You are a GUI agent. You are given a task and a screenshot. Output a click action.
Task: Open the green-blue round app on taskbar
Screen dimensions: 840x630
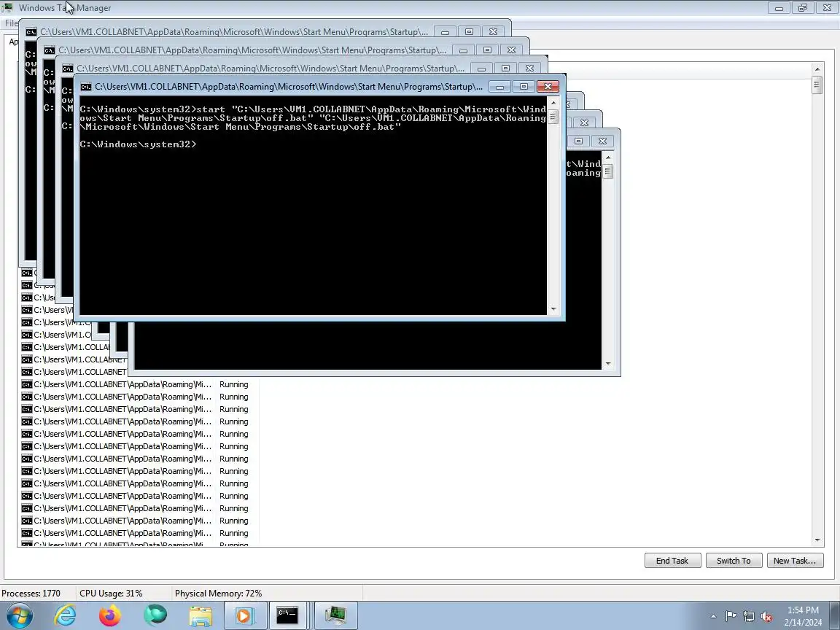click(x=155, y=615)
